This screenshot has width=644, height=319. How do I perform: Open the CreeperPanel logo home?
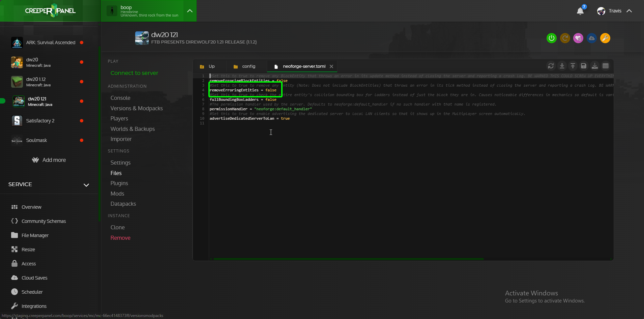50,11
